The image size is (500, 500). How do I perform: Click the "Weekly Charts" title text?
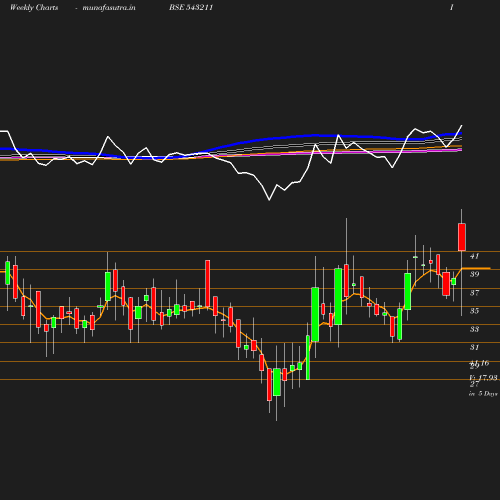(x=34, y=7)
